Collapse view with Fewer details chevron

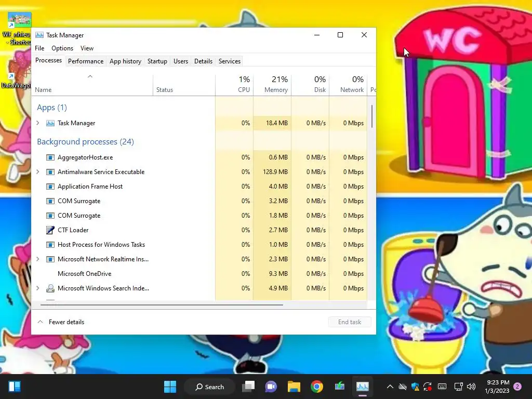[x=40, y=322]
